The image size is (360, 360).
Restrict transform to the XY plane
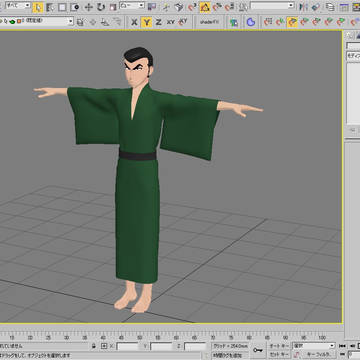tap(171, 22)
